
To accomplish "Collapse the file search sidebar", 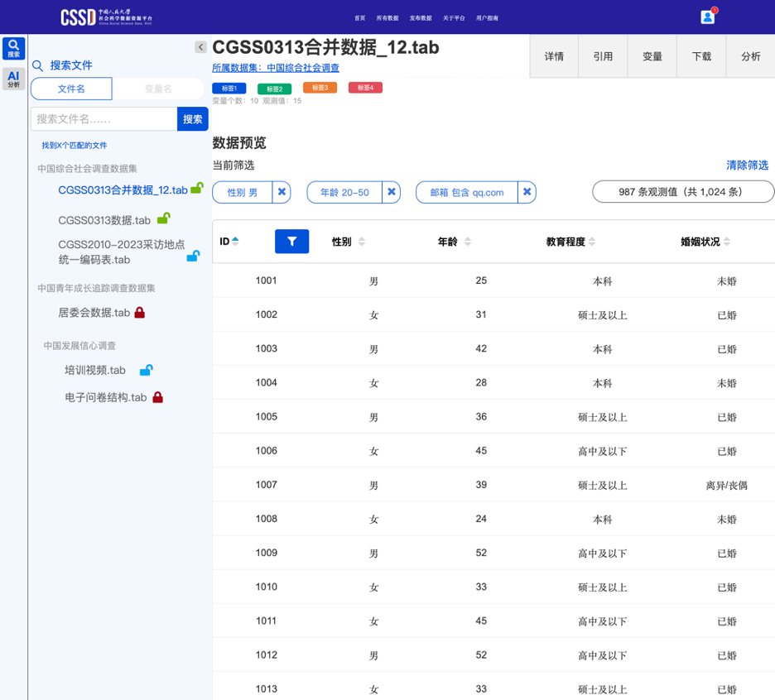I will coord(200,47).
